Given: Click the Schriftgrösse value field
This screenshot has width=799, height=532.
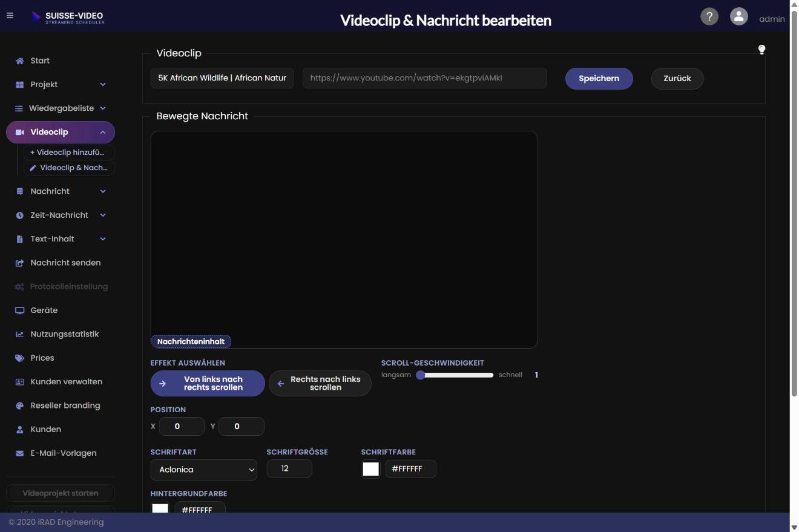Looking at the screenshot, I should (289, 469).
